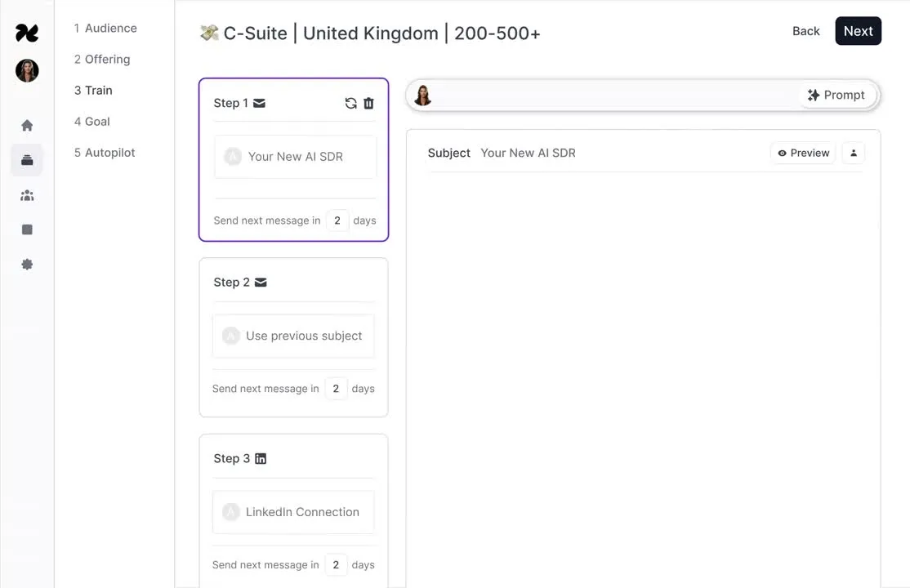Open the people group icon in sidebar
This screenshot has width=910, height=588.
(27, 196)
